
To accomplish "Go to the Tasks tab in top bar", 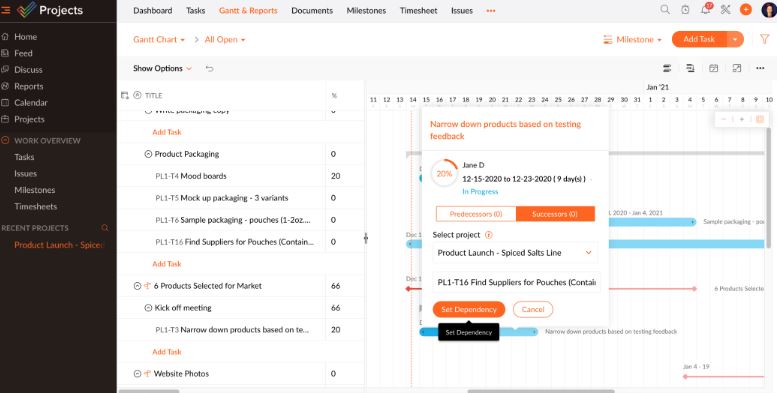I will click(196, 10).
